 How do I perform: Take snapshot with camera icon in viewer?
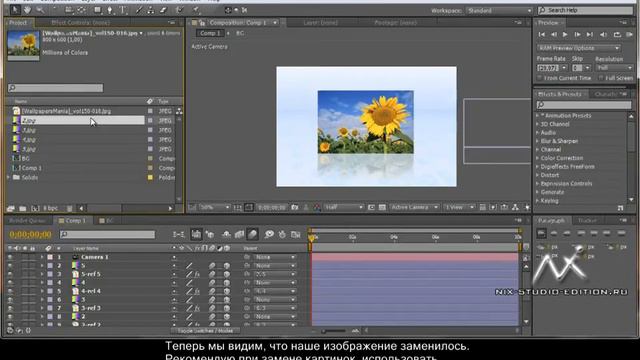(x=294, y=207)
